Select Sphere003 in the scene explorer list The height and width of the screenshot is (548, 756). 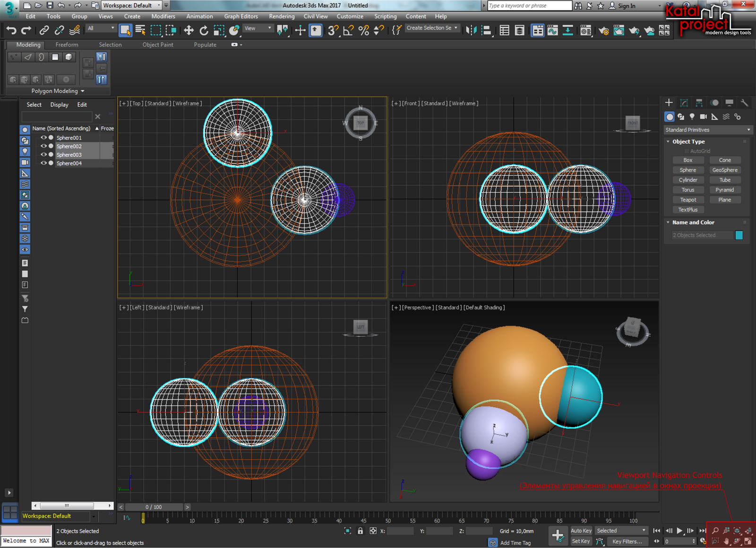point(69,155)
